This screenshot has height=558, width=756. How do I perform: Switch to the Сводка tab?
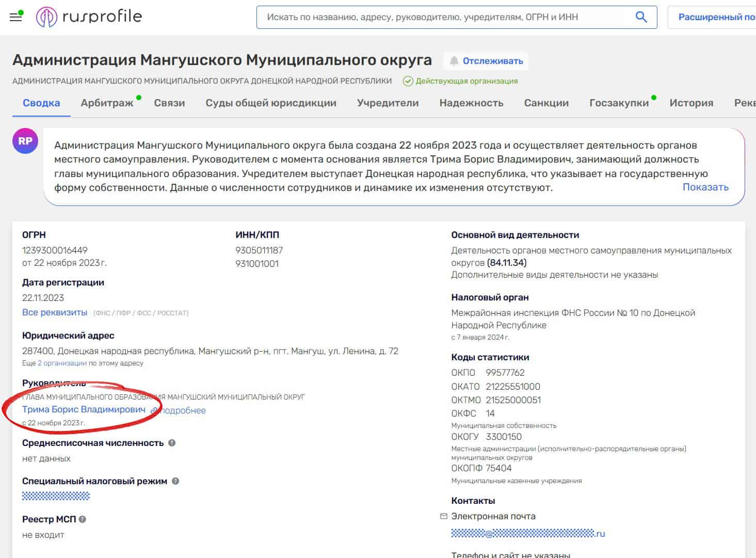[41, 103]
